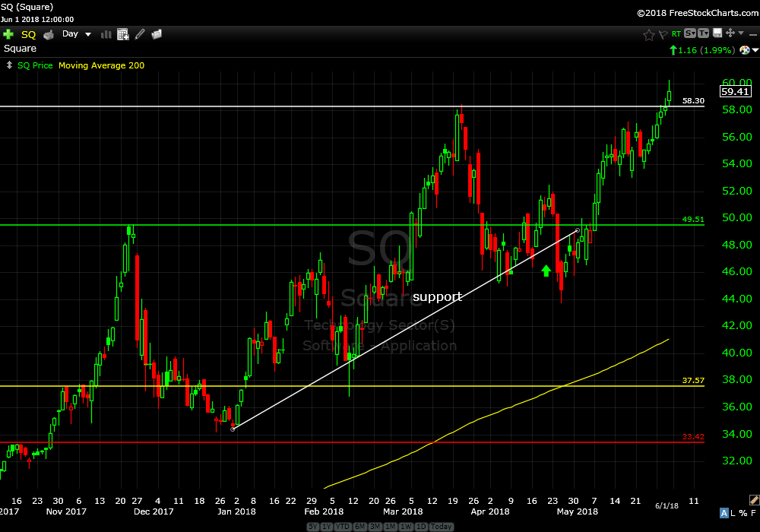Image resolution: width=760 pixels, height=532 pixels.
Task: Open the add indicator calendar icon
Action: coord(122,34)
